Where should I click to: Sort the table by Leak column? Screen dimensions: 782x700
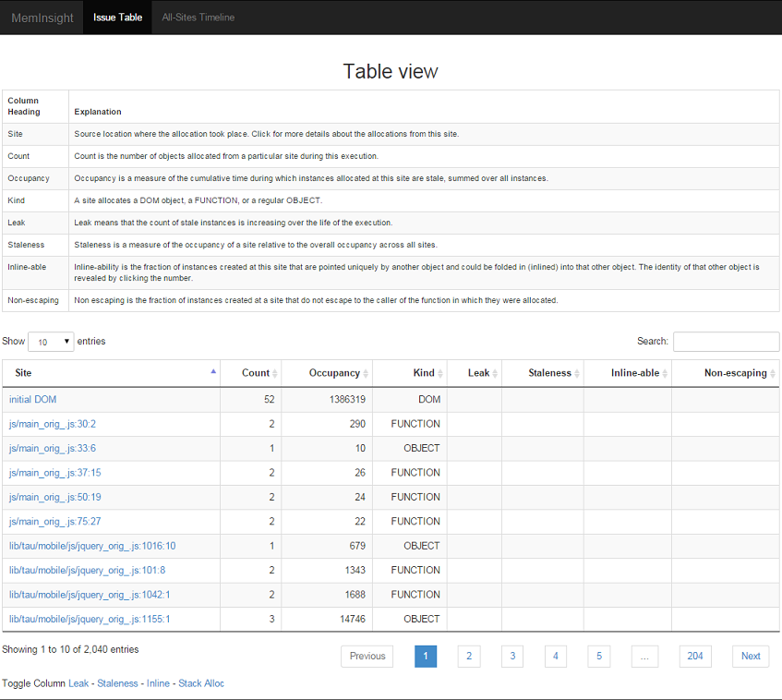click(478, 372)
